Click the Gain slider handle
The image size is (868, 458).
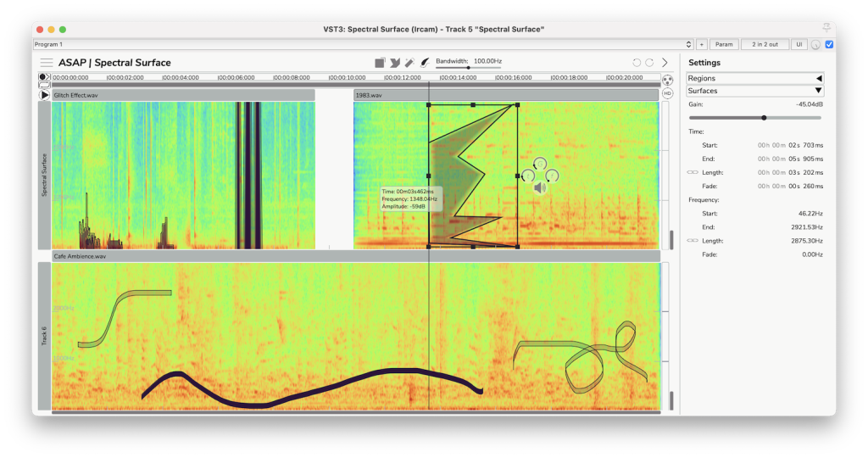coord(764,118)
